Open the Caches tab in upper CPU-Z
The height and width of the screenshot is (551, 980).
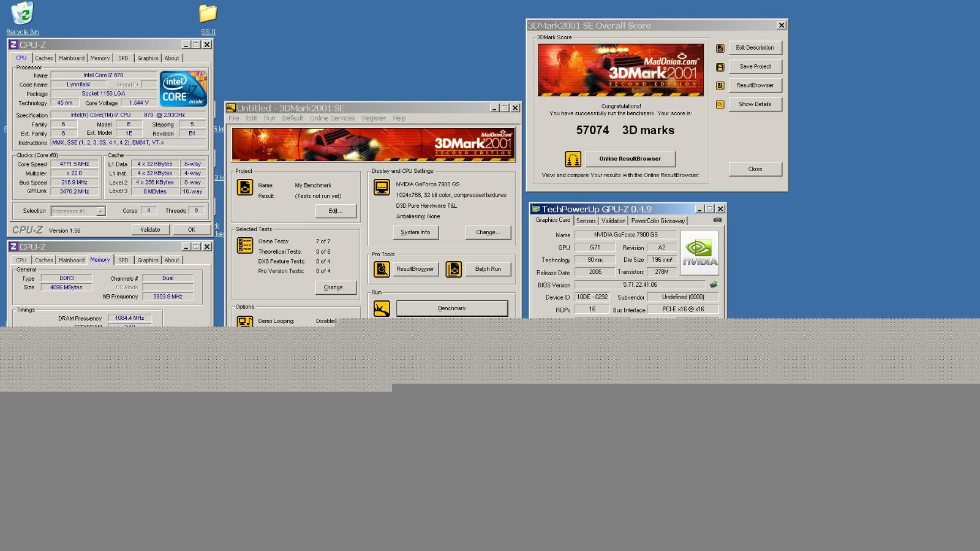(43, 58)
